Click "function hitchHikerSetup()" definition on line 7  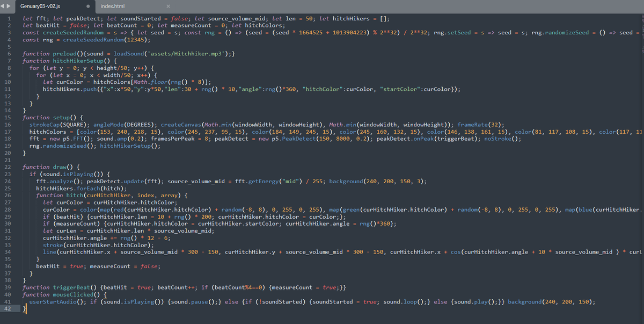coord(66,61)
